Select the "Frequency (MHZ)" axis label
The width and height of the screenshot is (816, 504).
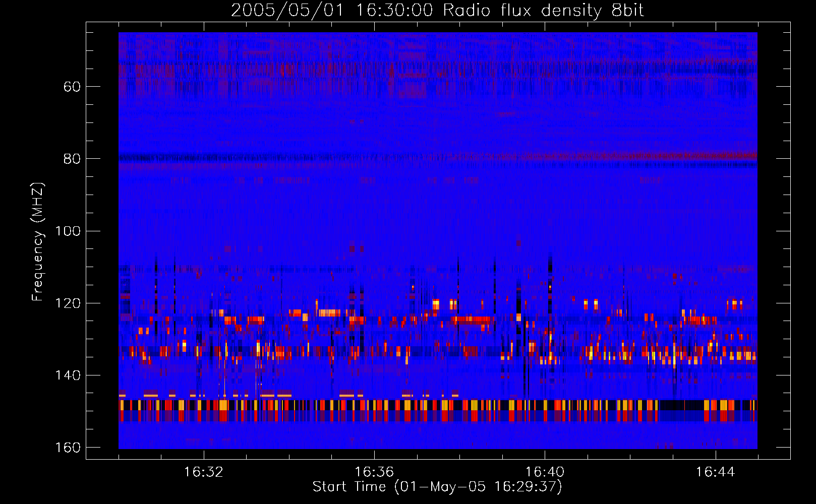tap(38, 242)
